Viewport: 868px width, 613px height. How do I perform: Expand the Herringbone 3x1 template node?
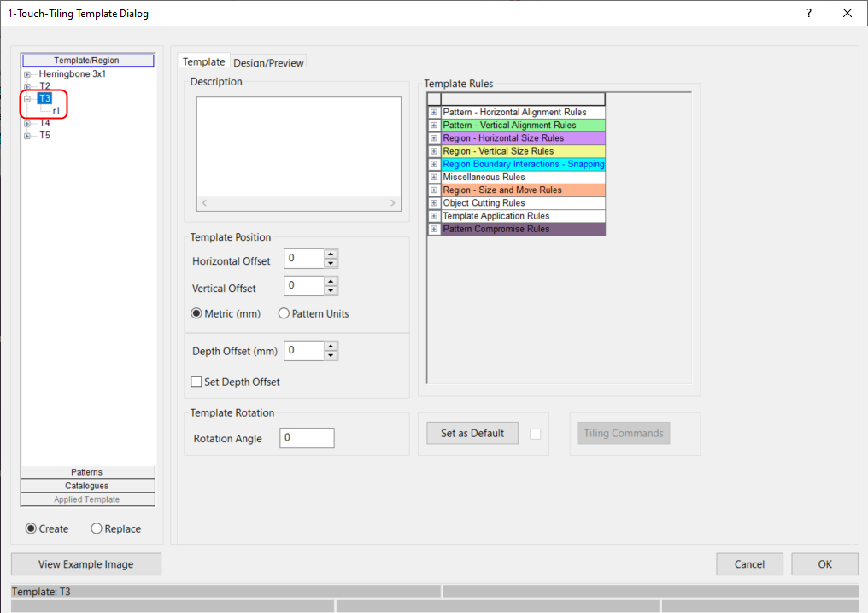26,74
